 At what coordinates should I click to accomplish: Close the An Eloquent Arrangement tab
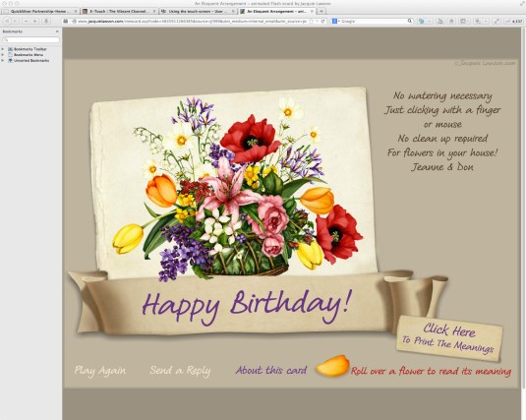[x=312, y=11]
